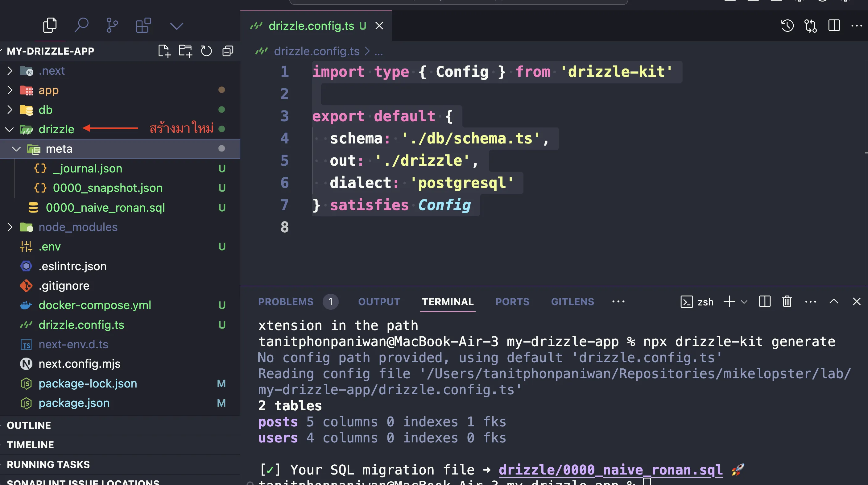Image resolution: width=868 pixels, height=485 pixels.
Task: Show additional views chevron in activity bar
Action: point(176,26)
